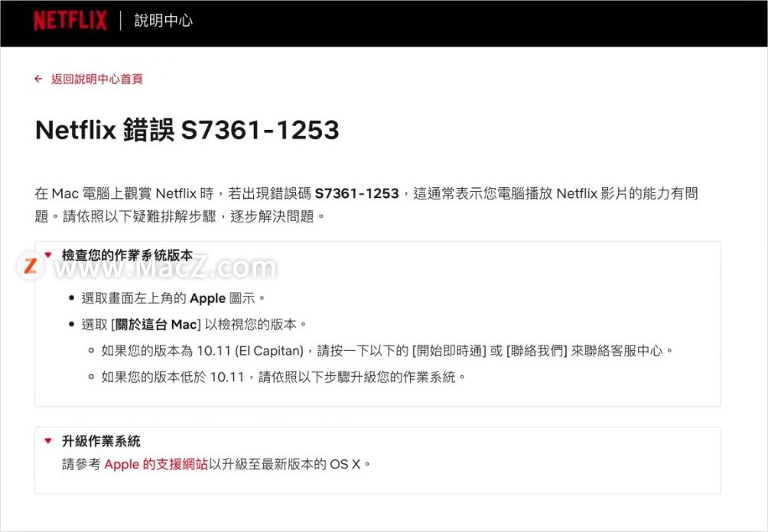Click the text 以升級至最新版本的 OS X

click(x=290, y=464)
